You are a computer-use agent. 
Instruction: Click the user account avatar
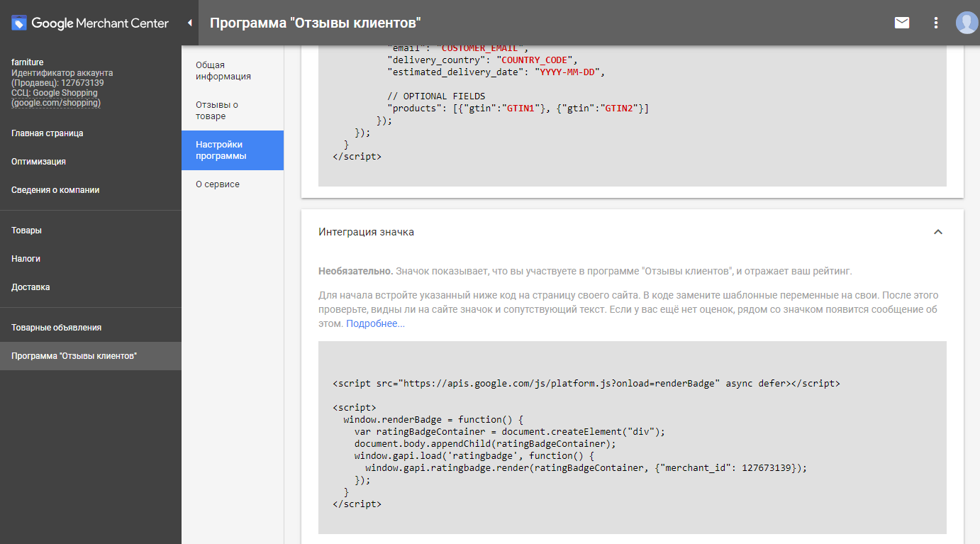pos(966,23)
